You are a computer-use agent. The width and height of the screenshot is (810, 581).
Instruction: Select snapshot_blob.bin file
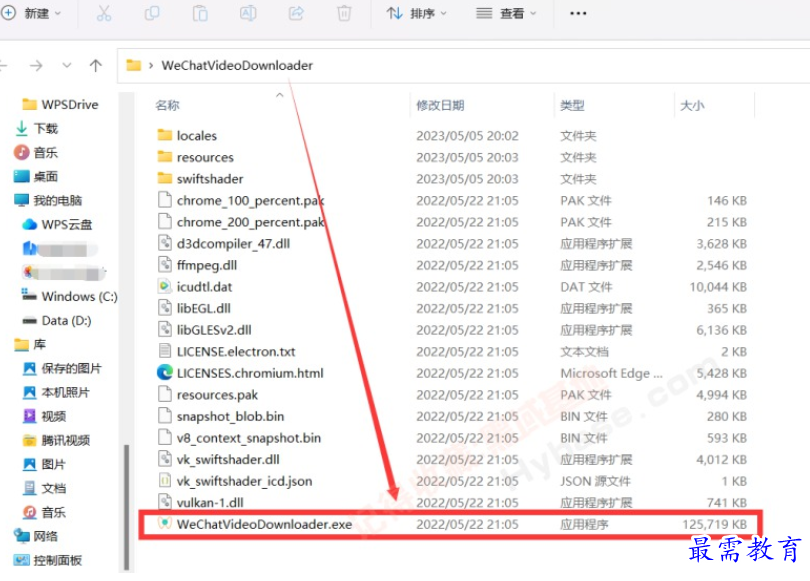[x=220, y=417]
